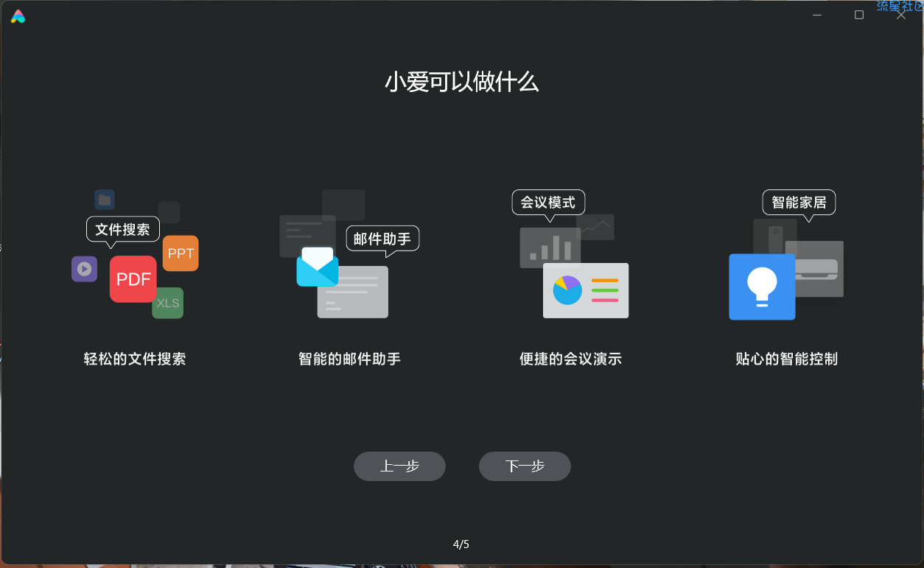Click the purple video play icon
This screenshot has height=568, width=924.
tap(85, 269)
